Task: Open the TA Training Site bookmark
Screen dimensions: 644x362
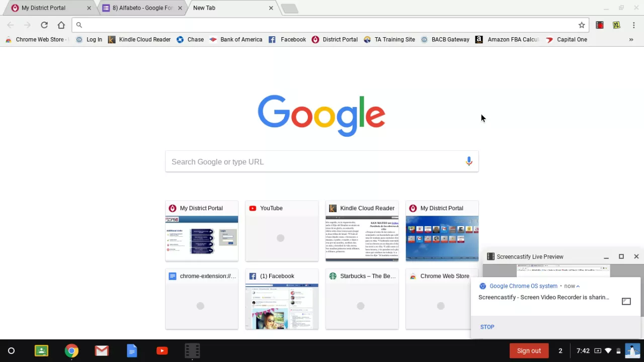Action: pos(389,39)
